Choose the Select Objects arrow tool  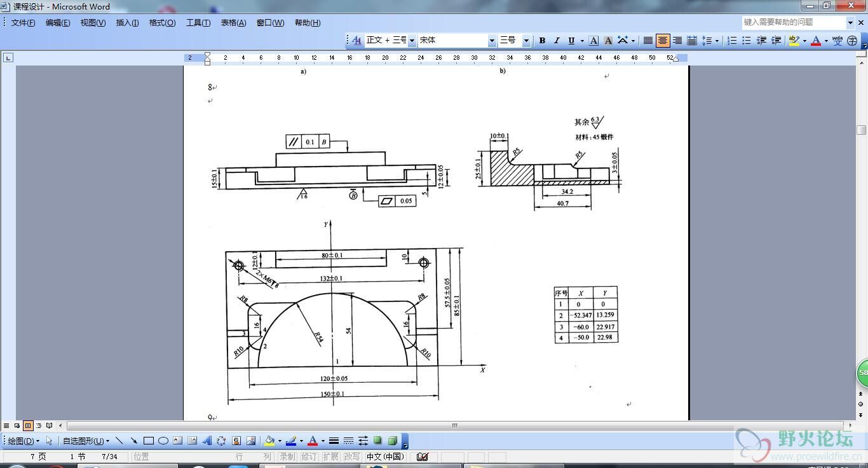[49, 441]
